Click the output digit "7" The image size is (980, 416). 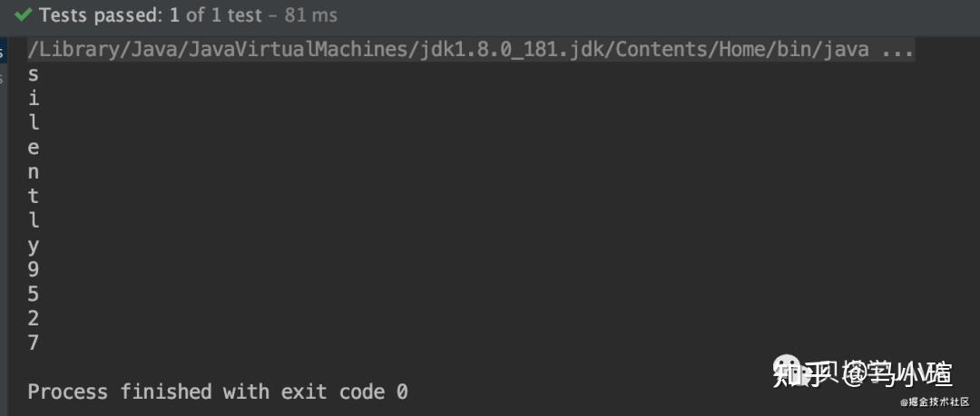[x=34, y=343]
